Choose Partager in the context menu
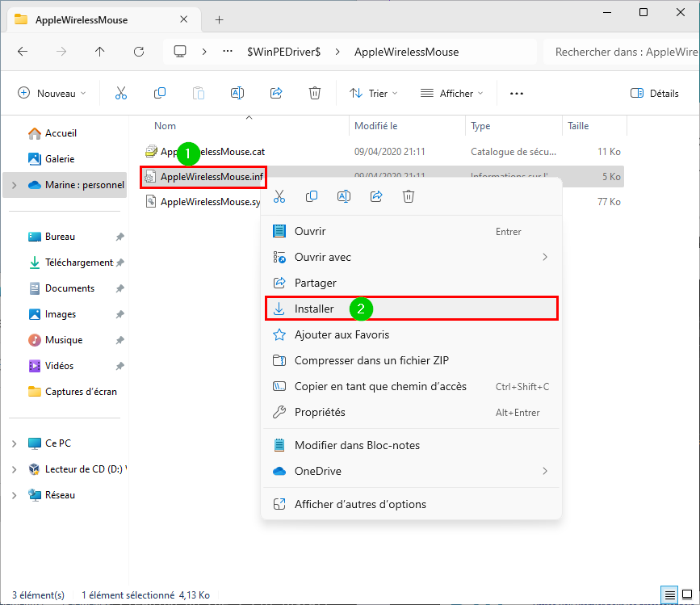Image resolution: width=700 pixels, height=605 pixels. (x=411, y=283)
